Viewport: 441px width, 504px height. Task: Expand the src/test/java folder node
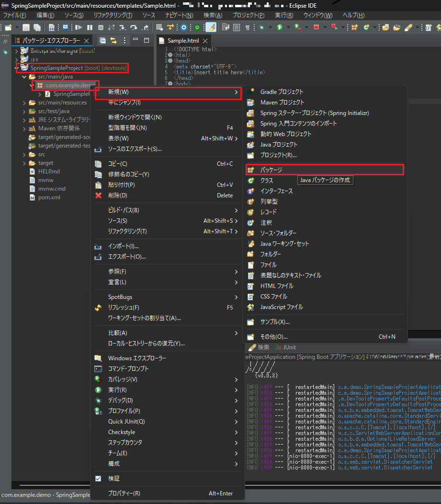coord(24,112)
